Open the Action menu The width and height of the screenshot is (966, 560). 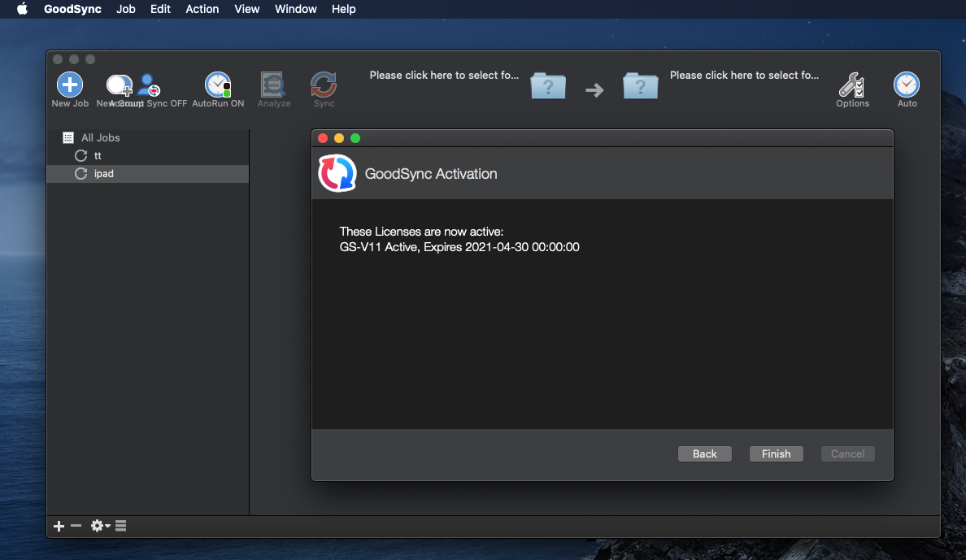(x=202, y=9)
